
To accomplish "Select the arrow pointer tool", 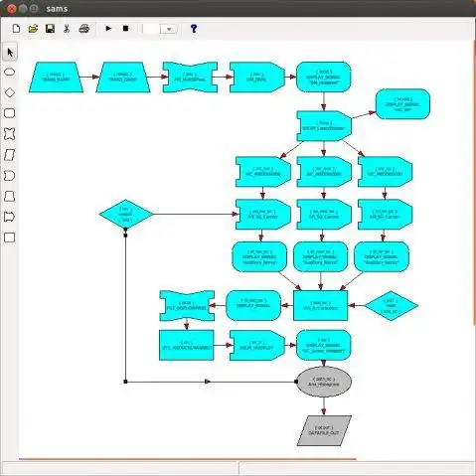I will [x=10, y=53].
